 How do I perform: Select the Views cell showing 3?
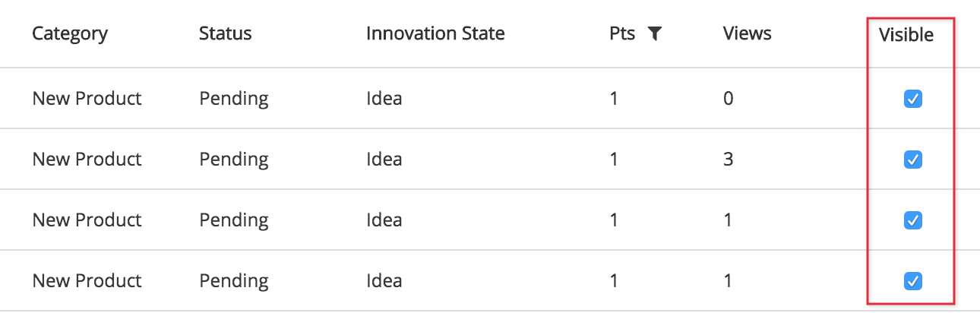pos(728,160)
